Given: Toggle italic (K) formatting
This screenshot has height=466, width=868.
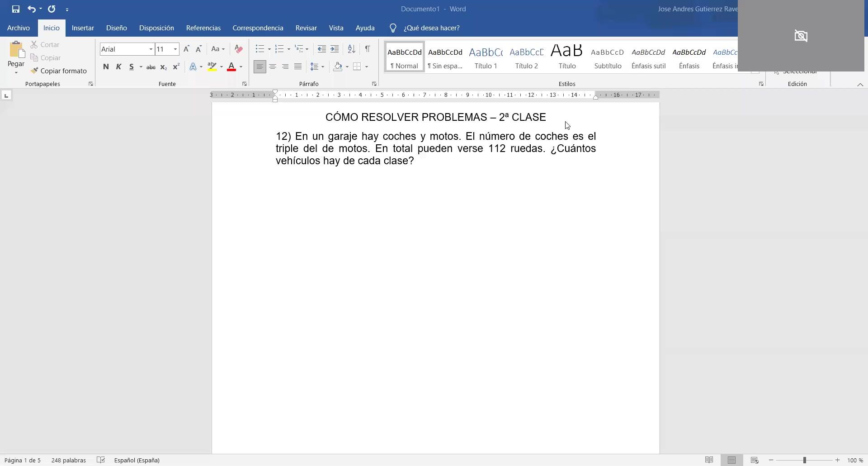Looking at the screenshot, I should coord(118,67).
